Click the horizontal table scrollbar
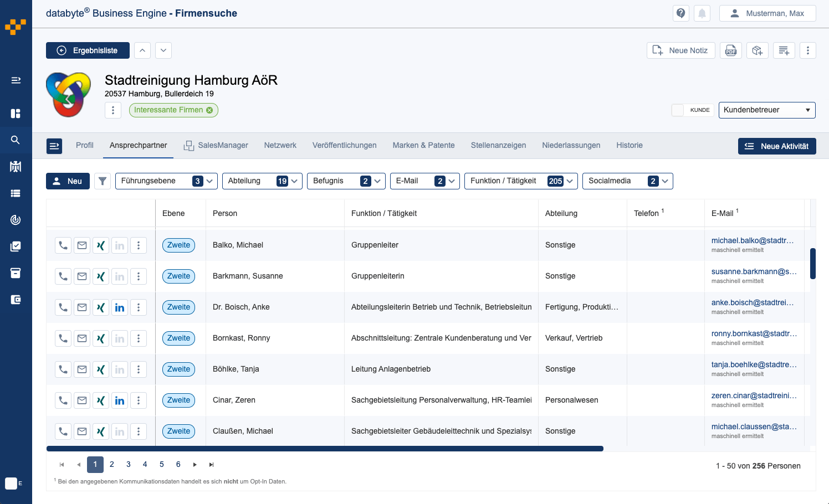 click(x=325, y=449)
